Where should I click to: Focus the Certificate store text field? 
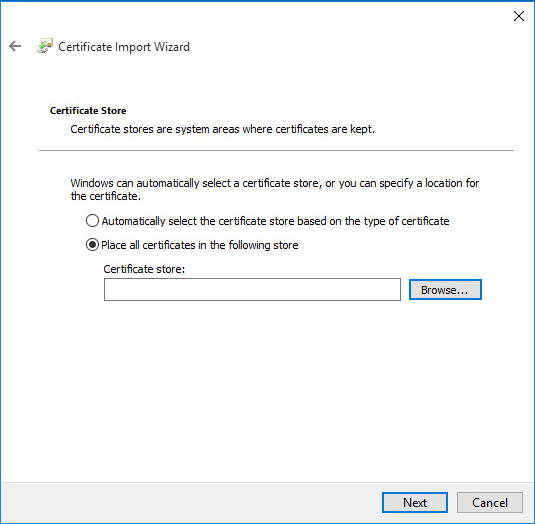[252, 290]
